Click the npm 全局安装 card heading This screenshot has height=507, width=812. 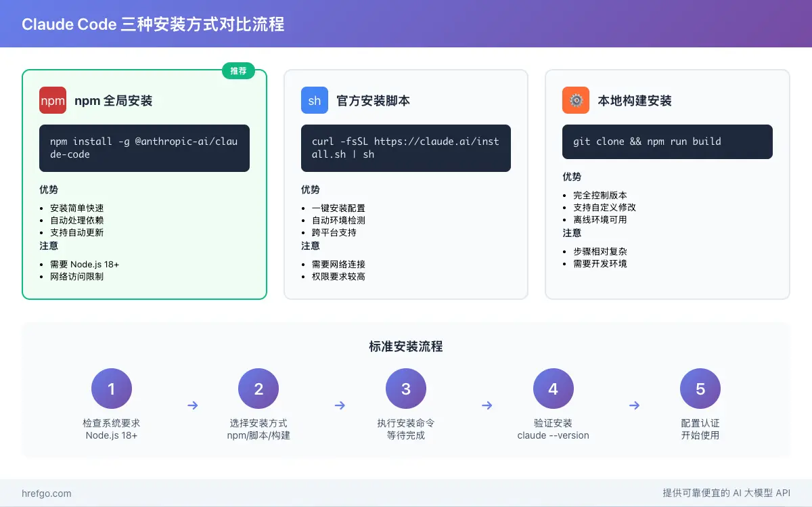pos(114,101)
